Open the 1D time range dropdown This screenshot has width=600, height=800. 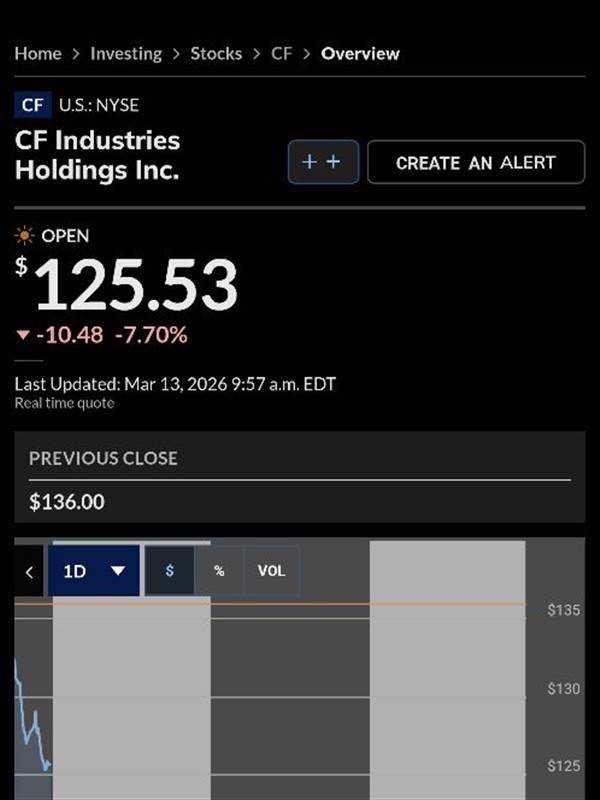94,571
